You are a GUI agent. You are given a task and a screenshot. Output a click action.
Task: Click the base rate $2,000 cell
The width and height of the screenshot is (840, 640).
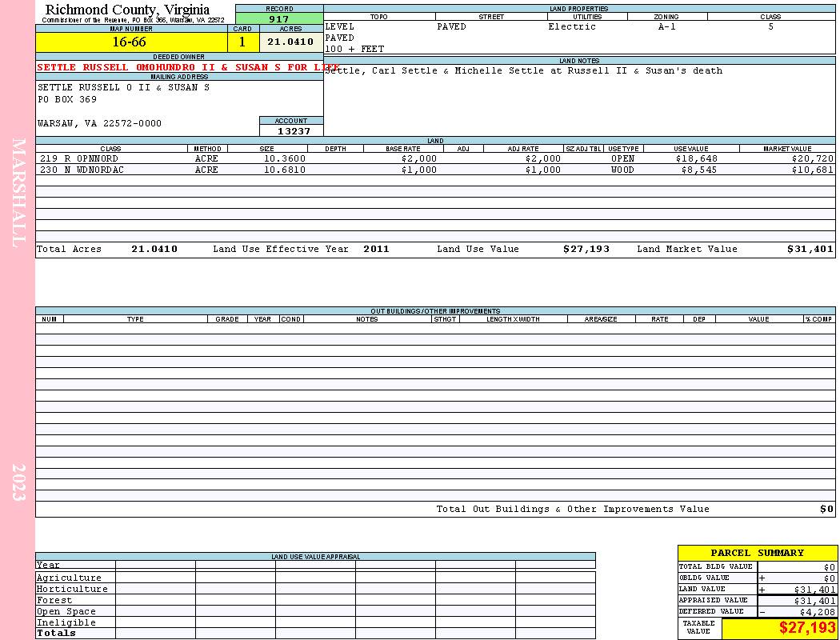(419, 158)
